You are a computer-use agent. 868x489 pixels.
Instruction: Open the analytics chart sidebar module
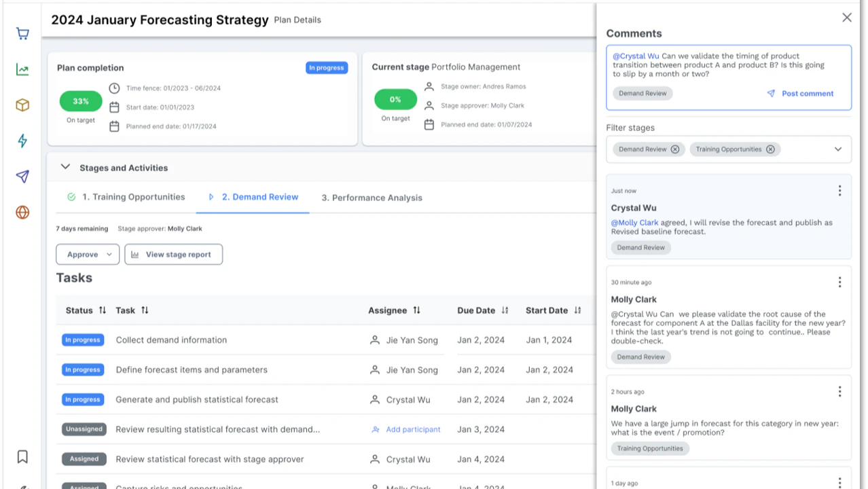[x=22, y=69]
